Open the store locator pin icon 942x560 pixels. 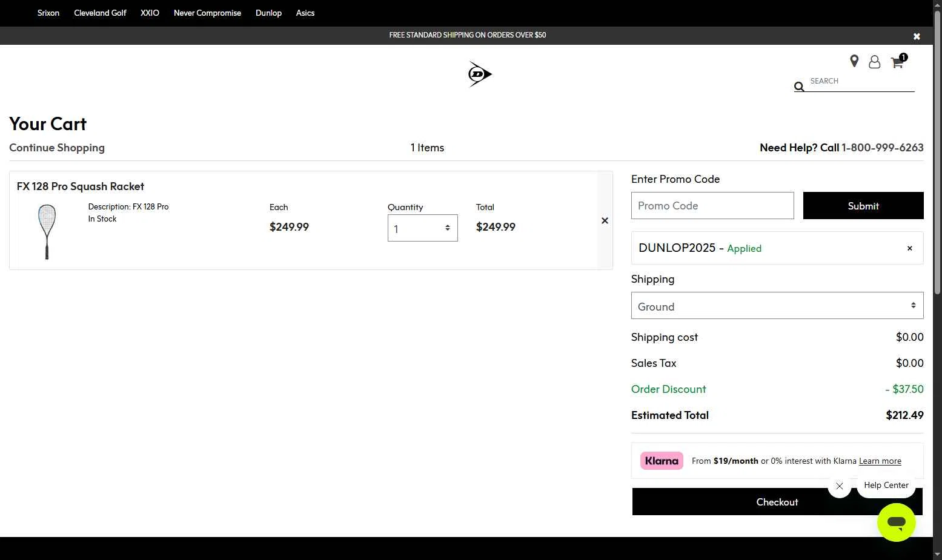pos(854,61)
